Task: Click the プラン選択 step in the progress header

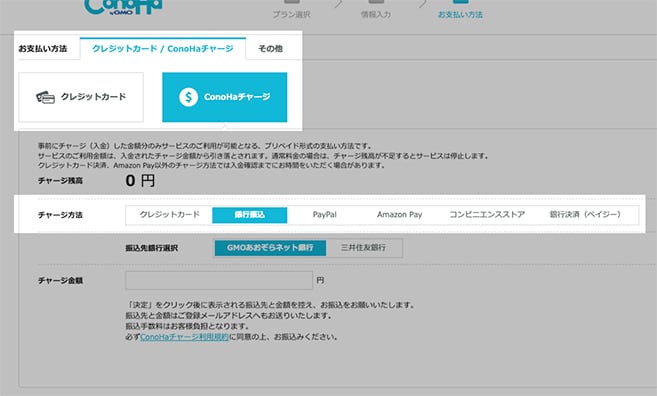Action: pos(292,10)
